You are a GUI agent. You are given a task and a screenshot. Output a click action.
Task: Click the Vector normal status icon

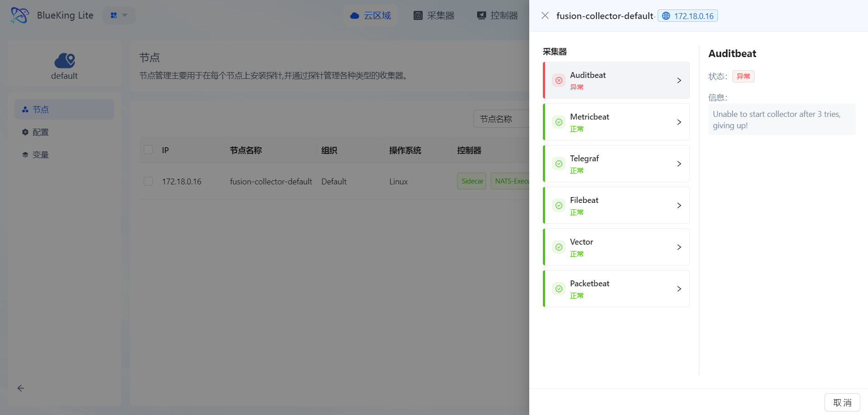tap(559, 247)
